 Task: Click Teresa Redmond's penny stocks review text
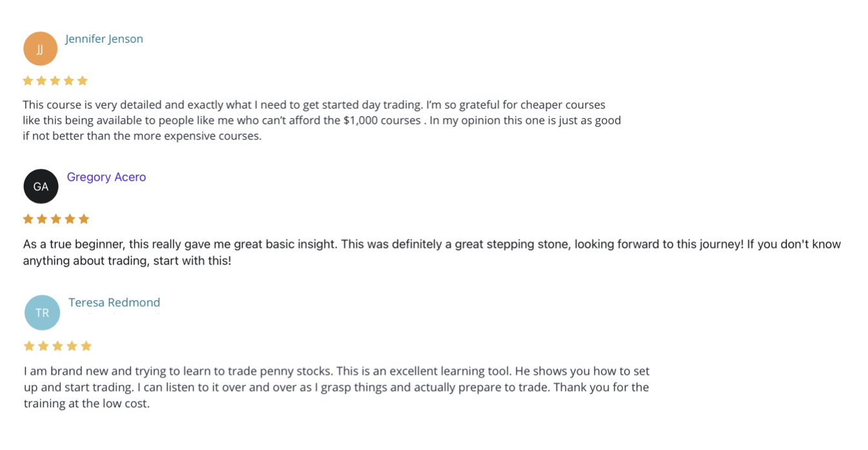(337, 387)
